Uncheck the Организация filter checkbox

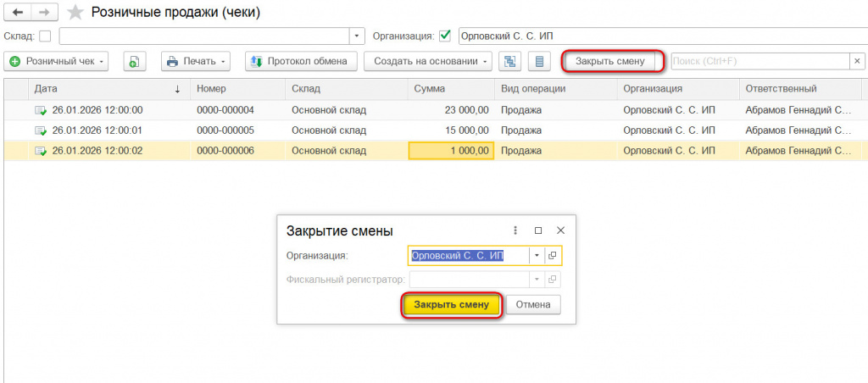(444, 36)
